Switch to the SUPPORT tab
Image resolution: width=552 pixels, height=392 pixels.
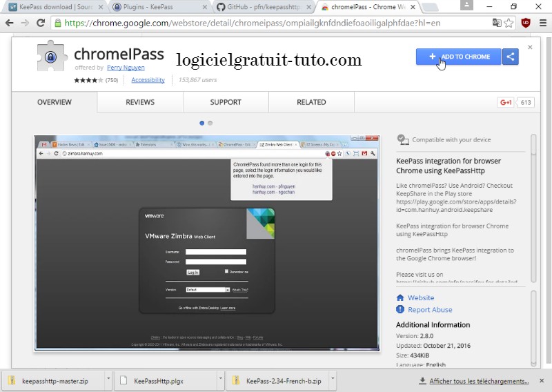226,102
